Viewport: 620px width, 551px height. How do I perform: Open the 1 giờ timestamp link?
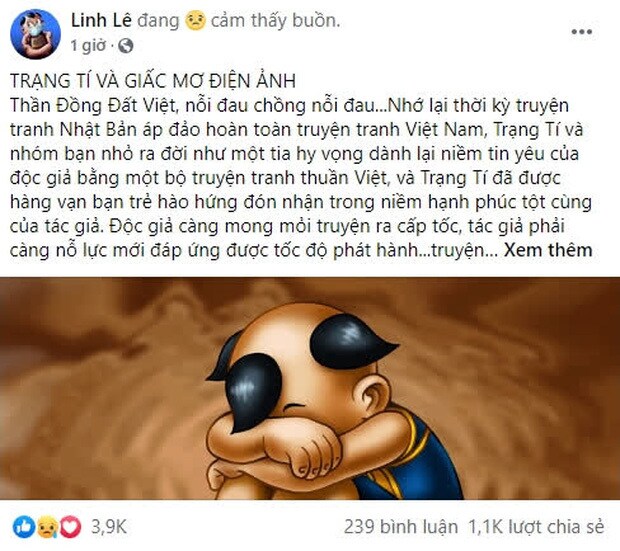[88, 46]
